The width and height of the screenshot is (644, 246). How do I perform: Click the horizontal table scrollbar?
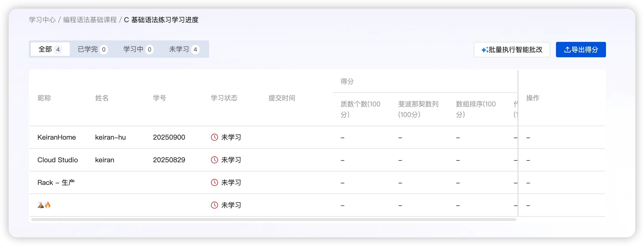point(273,220)
